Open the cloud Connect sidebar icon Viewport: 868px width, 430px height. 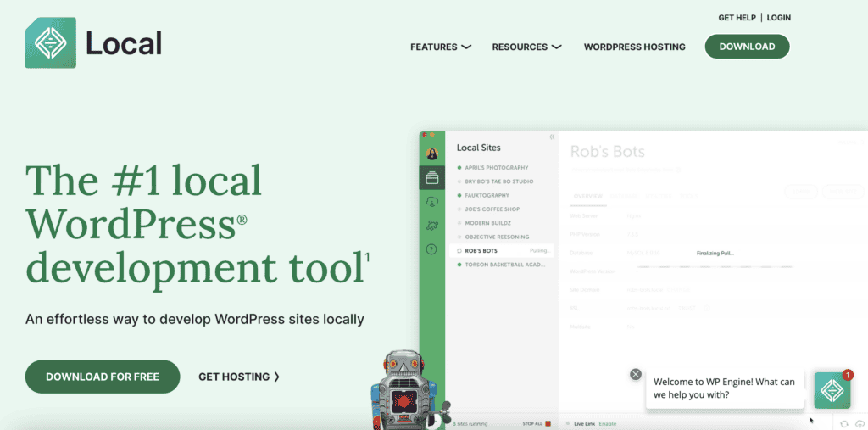(x=432, y=202)
